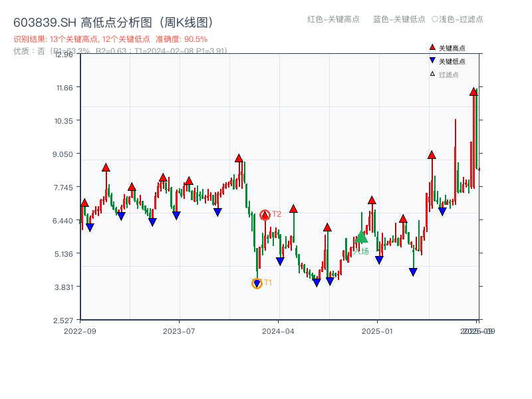Screen dimensions: 532x399
Task: Click the 2023-07 x-axis date label
Action: (179, 331)
